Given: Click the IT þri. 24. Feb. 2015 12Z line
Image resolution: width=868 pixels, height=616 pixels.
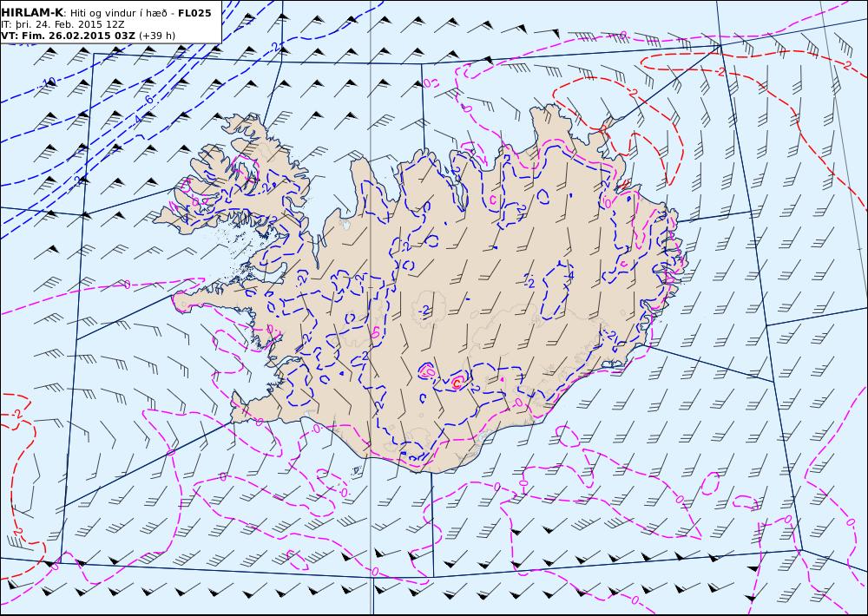Looking at the screenshot, I should (62, 24).
